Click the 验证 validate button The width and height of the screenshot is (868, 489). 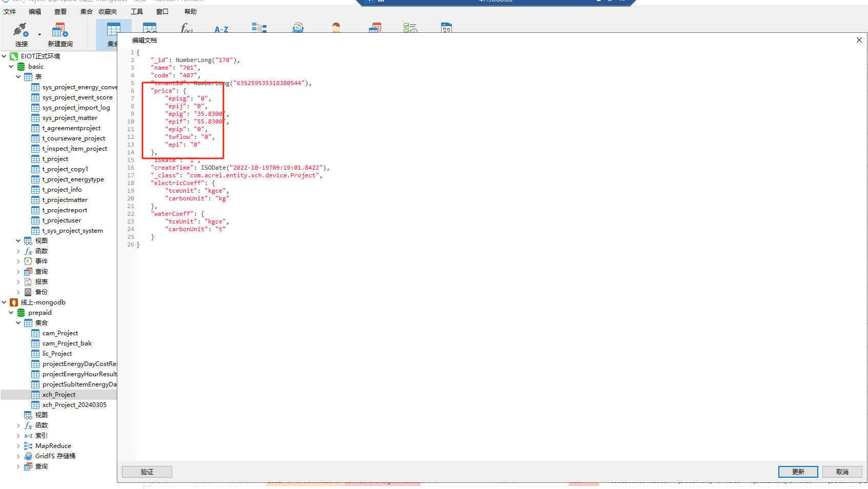click(x=147, y=472)
